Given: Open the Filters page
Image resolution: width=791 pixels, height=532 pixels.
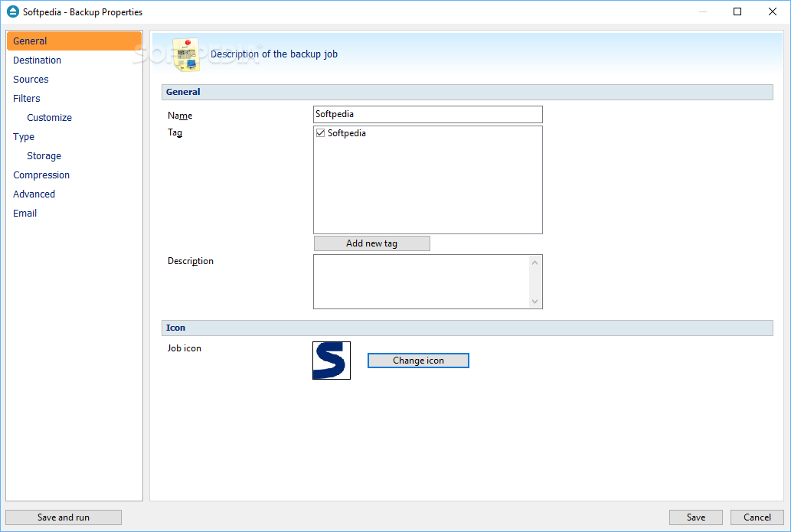Looking at the screenshot, I should coord(27,98).
